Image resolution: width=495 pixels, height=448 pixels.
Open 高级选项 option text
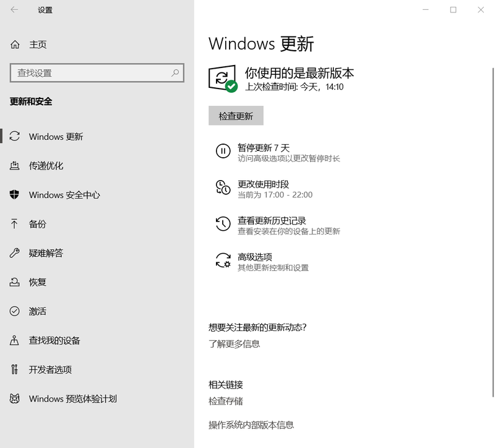[255, 257]
